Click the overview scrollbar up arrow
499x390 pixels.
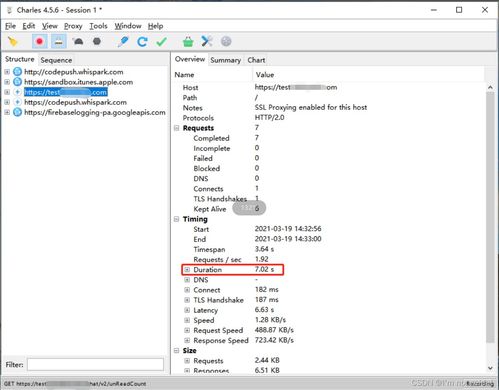coord(490,87)
